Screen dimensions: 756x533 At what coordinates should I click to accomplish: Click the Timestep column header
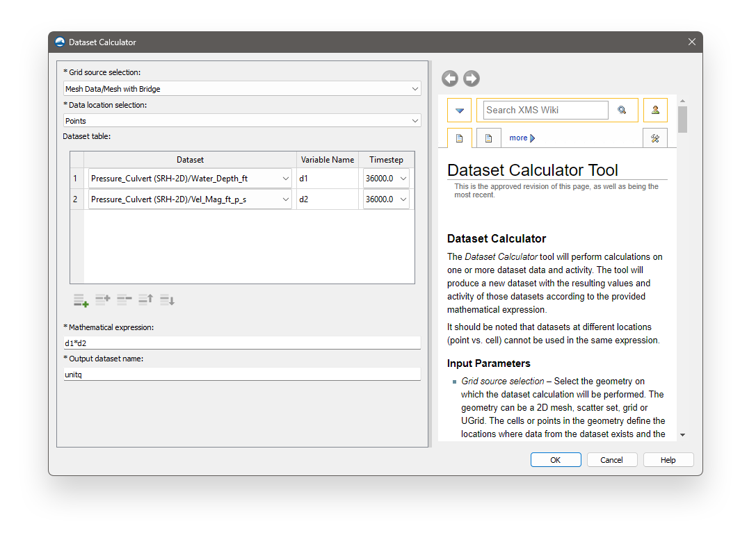point(386,160)
